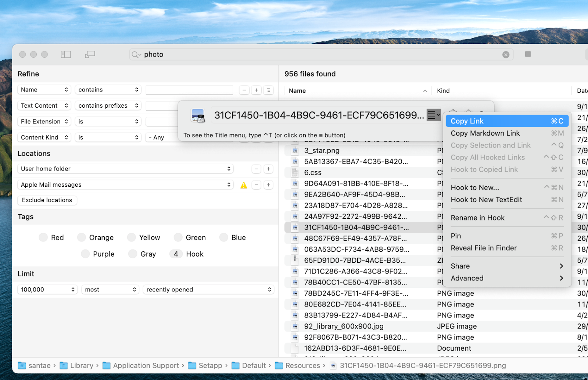Click the icon for 92_library_600x900.jpg
This screenshot has height=380, width=588.
295,326
